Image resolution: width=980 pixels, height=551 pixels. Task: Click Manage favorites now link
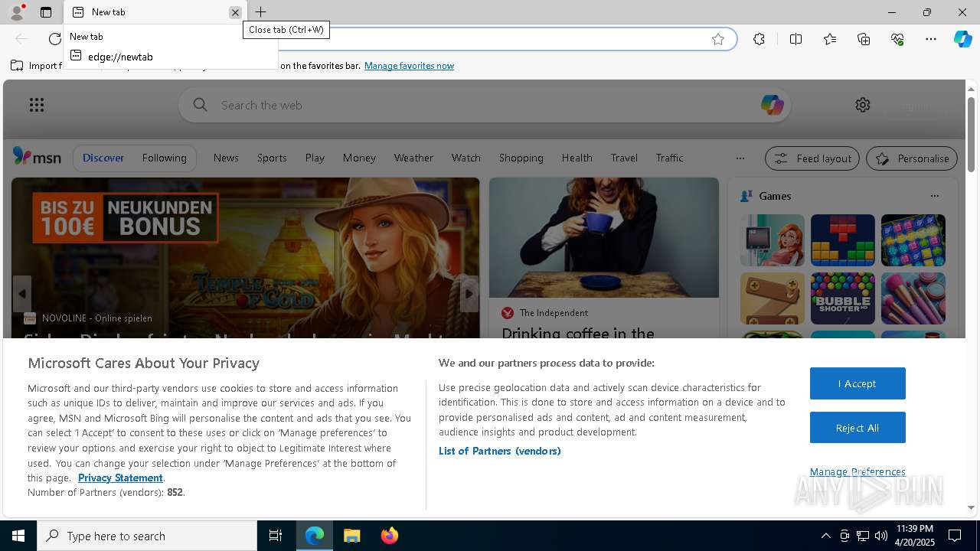point(409,66)
